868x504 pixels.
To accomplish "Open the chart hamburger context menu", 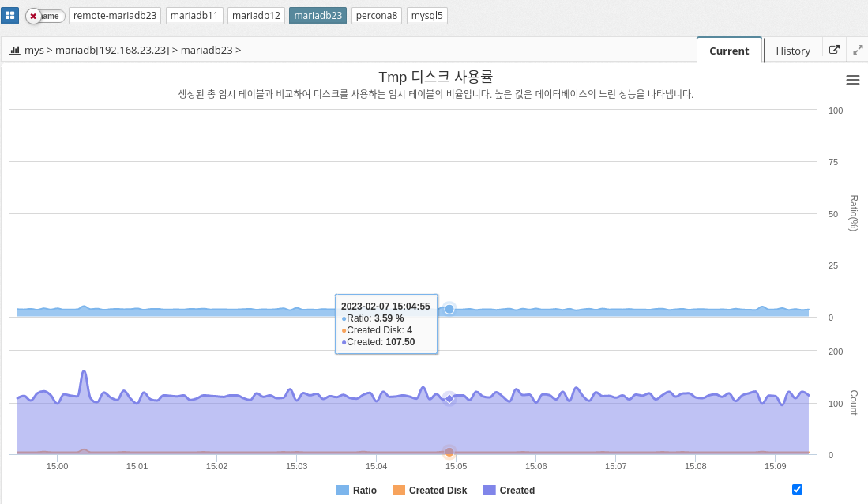I will click(852, 80).
